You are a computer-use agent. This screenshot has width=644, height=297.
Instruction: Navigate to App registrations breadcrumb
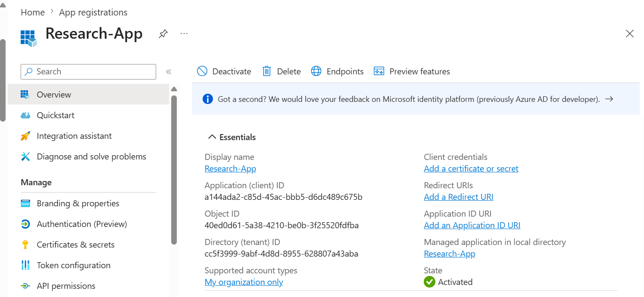(x=93, y=12)
